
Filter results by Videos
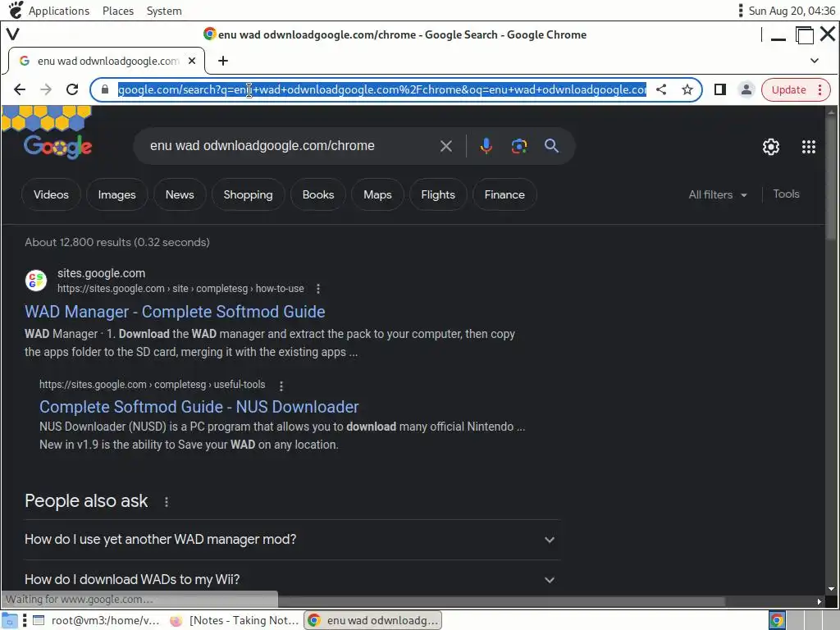pyautogui.click(x=51, y=194)
